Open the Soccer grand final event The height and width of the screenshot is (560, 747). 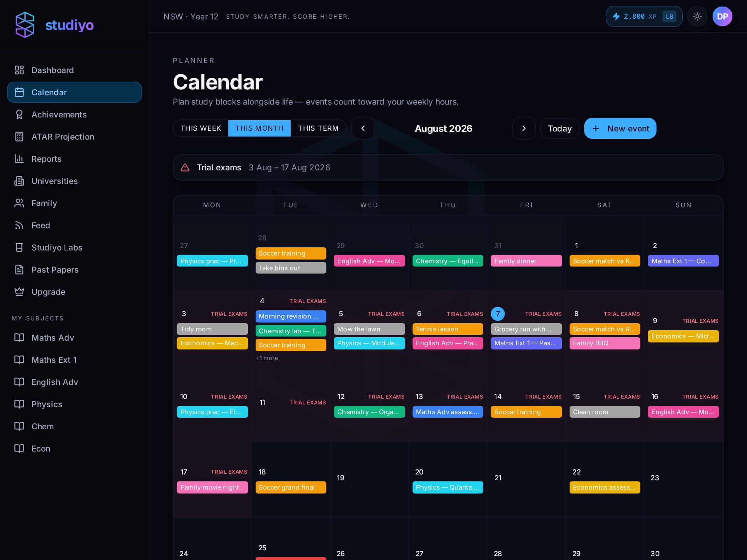pos(291,487)
